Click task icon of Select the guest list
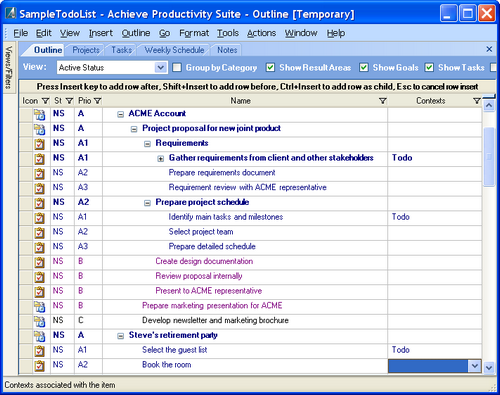Image resolution: width=500 pixels, height=395 pixels. coord(39,351)
